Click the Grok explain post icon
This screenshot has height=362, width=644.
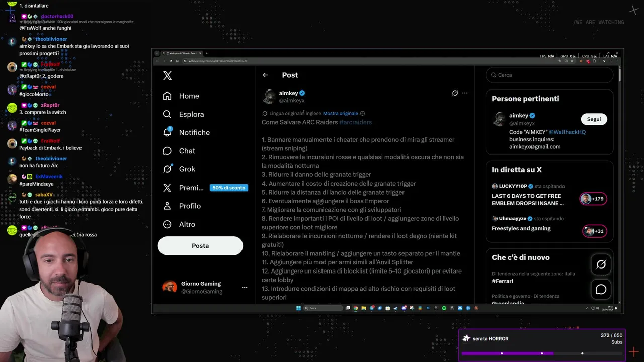tap(455, 93)
